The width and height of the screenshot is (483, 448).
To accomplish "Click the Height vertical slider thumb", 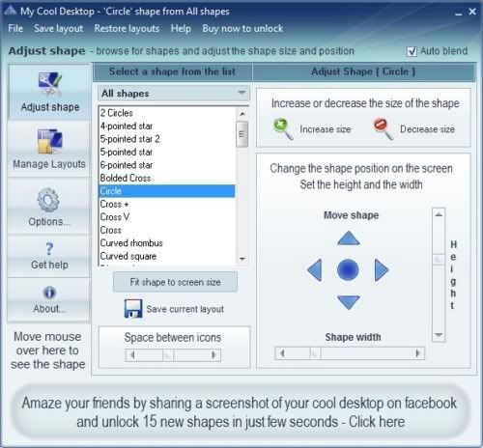I will (x=439, y=259).
